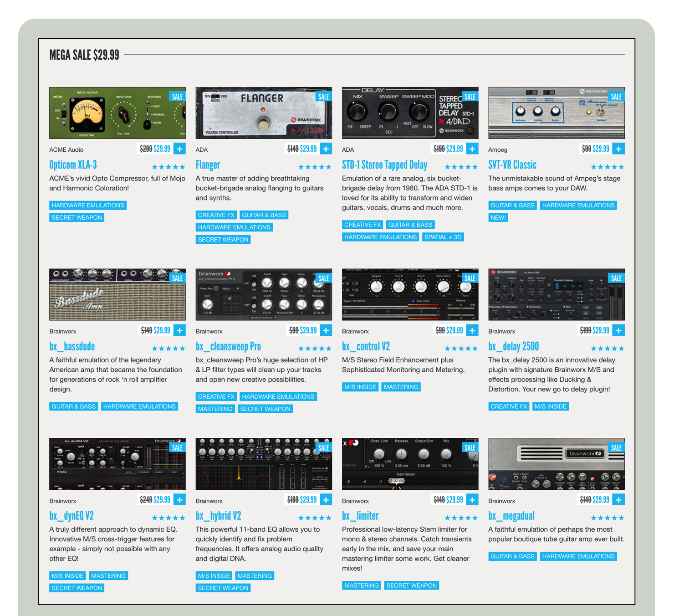Click the star rating for bx_control V2
The width and height of the screenshot is (674, 616).
coord(461,349)
